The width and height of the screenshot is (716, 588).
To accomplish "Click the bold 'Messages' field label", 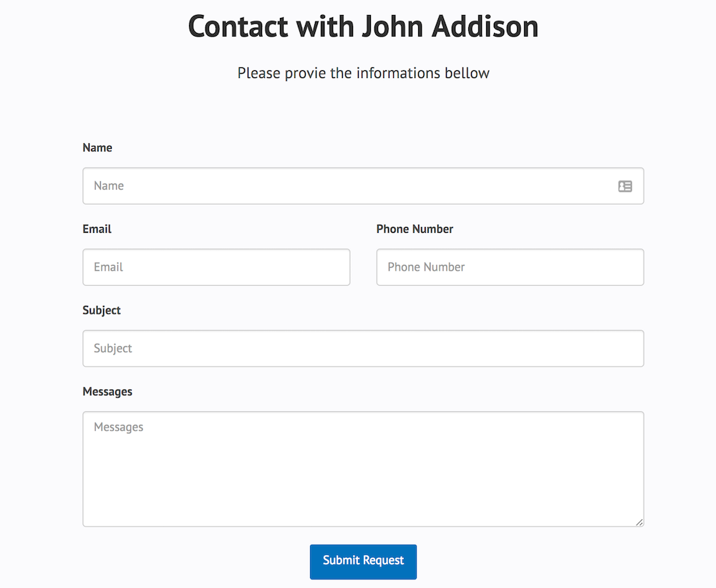I will click(107, 392).
